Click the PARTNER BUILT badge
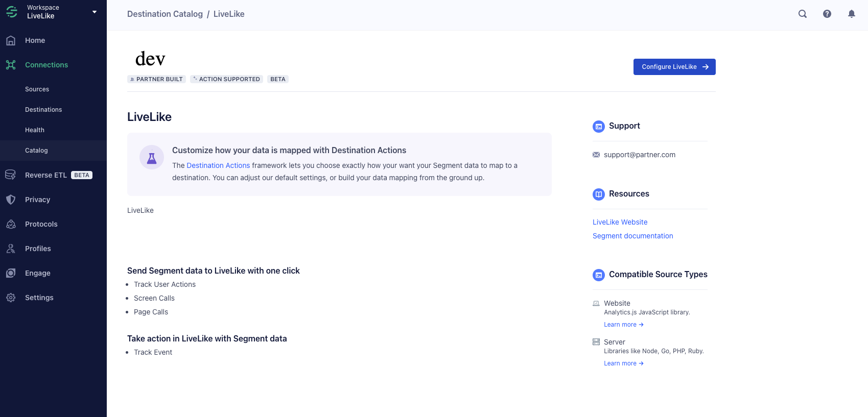868x417 pixels. click(x=156, y=79)
